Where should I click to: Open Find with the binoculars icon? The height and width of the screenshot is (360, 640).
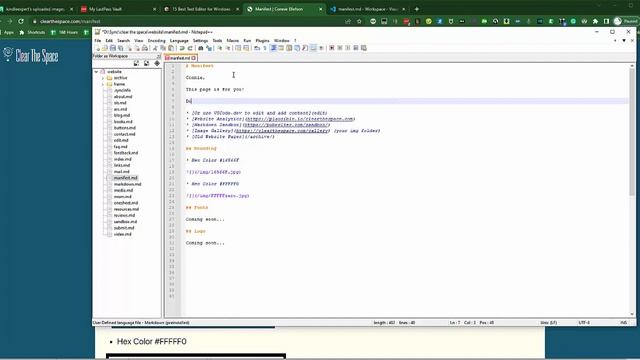click(200, 48)
